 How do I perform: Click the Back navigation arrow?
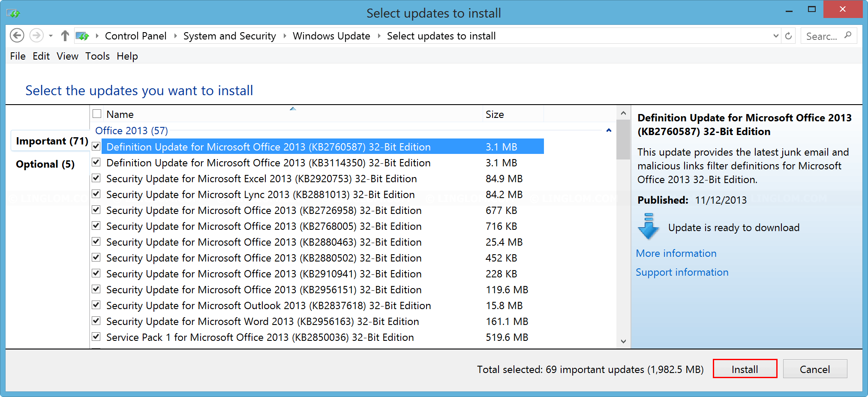[17, 36]
